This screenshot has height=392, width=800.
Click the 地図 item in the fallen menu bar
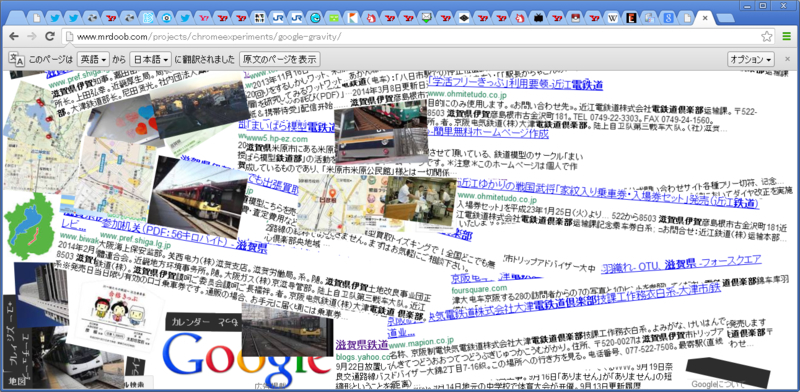tap(17, 381)
